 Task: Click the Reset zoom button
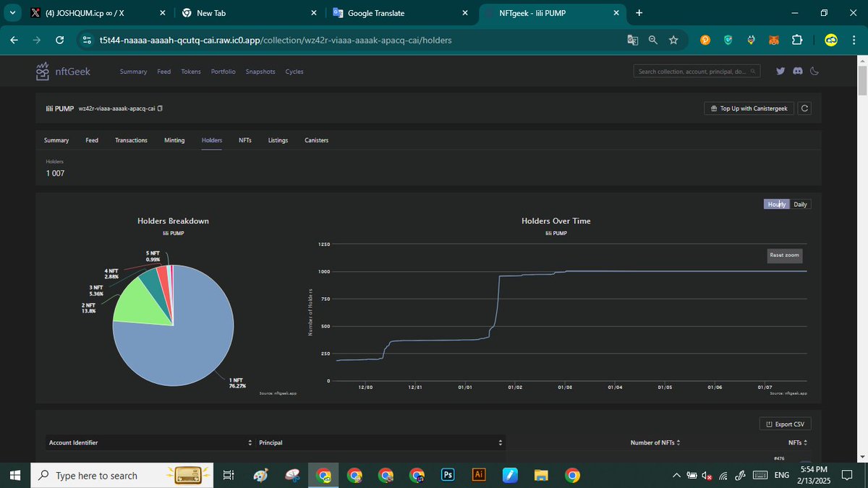click(x=785, y=255)
